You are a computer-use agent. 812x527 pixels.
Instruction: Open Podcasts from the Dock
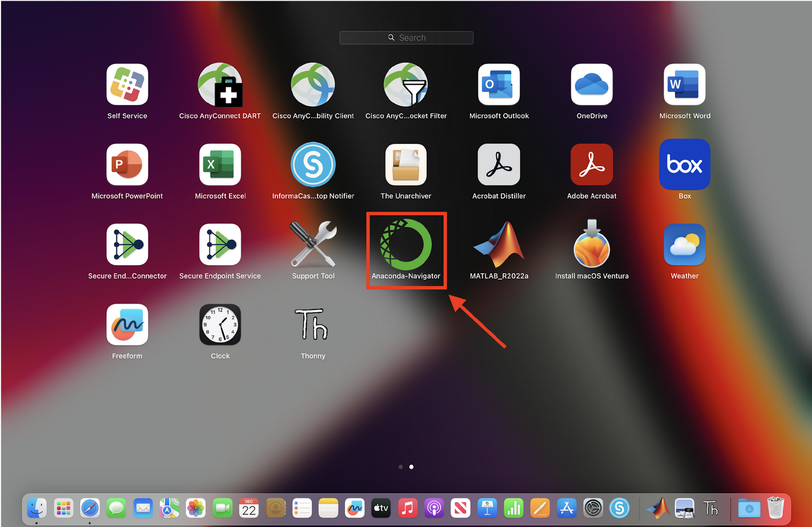click(x=434, y=508)
